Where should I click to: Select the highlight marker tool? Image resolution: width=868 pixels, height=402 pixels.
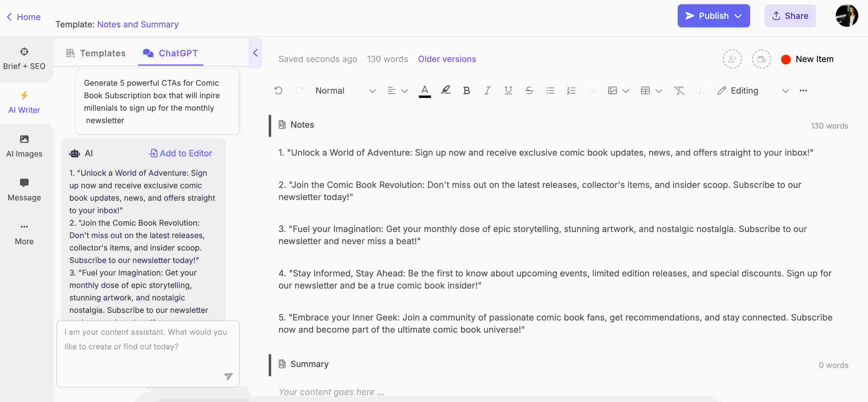coord(446,90)
